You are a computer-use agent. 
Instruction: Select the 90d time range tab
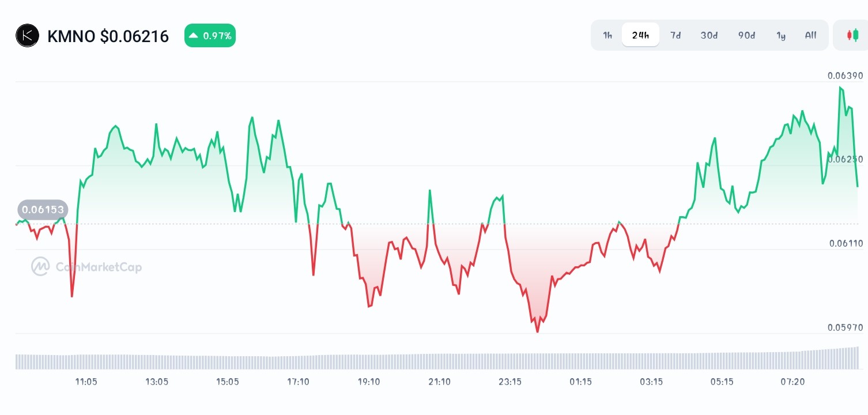tap(746, 35)
